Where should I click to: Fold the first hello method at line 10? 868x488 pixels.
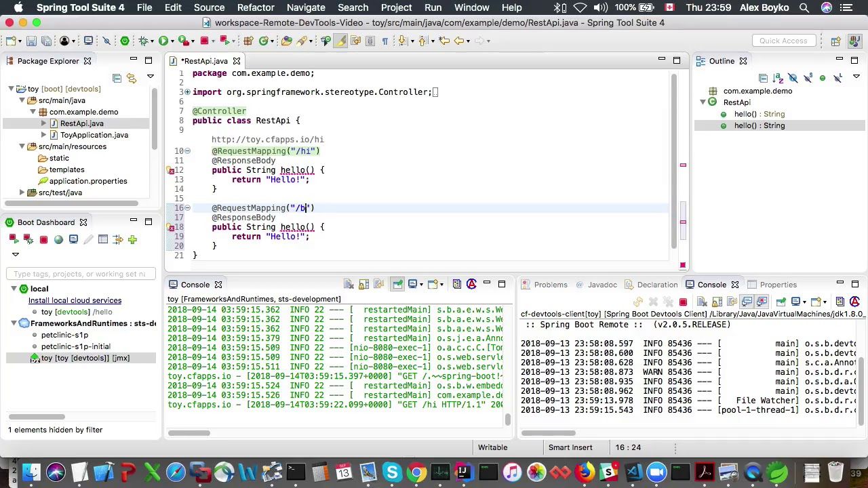pyautogui.click(x=187, y=151)
